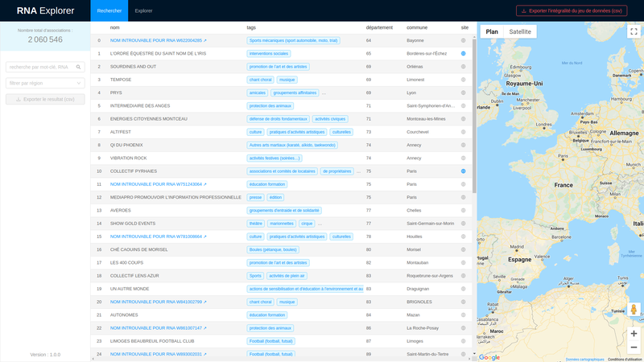644x362 pixels.
Task: Click site dot for UN AUTRE MONDE
Action: 464,289
